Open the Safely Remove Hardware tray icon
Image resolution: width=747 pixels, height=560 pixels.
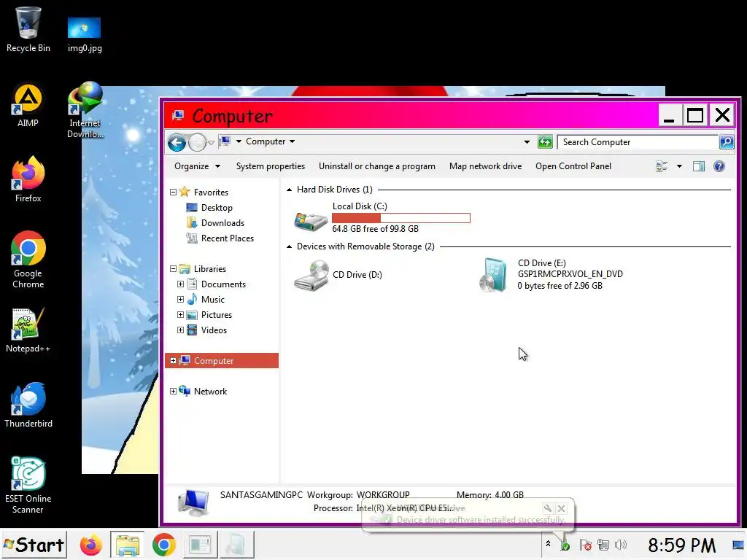click(565, 545)
